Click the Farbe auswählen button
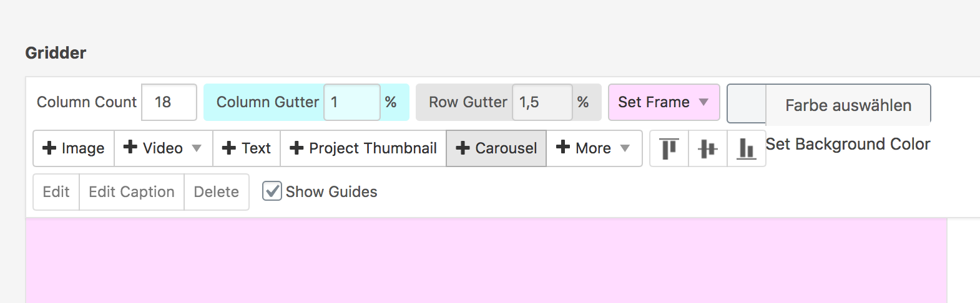The image size is (980, 303). (x=848, y=105)
